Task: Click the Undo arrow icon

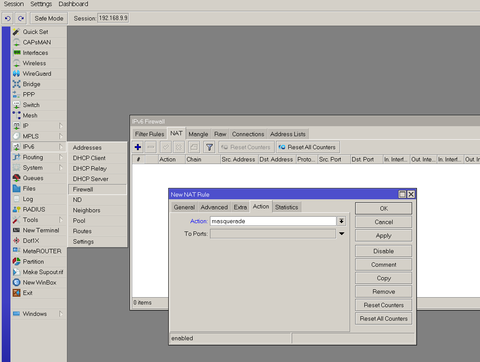Action: coord(8,18)
